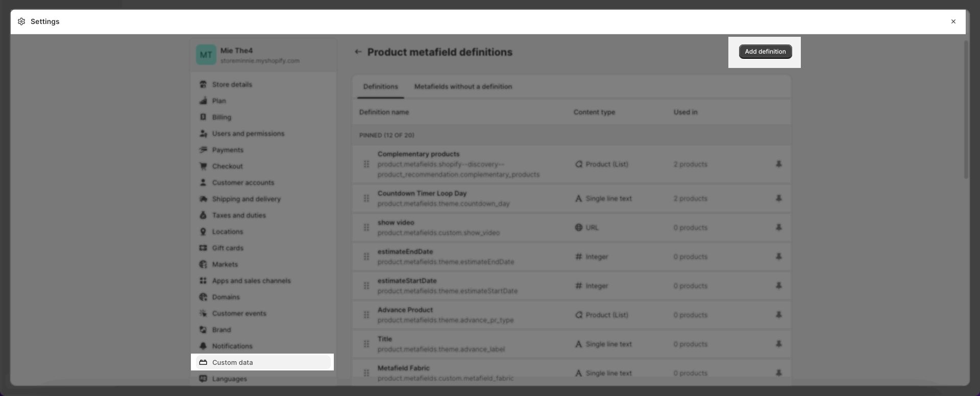Click the Customer accounts person icon
Screen dimensions: 980x396
pyautogui.click(x=203, y=182)
